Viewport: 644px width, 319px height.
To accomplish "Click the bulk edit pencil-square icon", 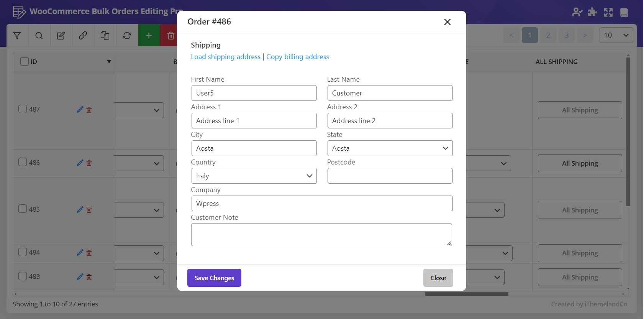I will [61, 36].
